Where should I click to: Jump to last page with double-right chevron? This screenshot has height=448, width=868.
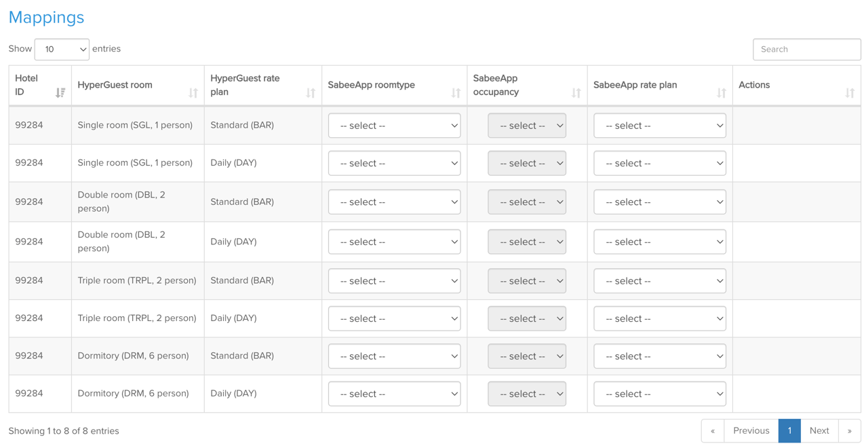click(x=850, y=430)
